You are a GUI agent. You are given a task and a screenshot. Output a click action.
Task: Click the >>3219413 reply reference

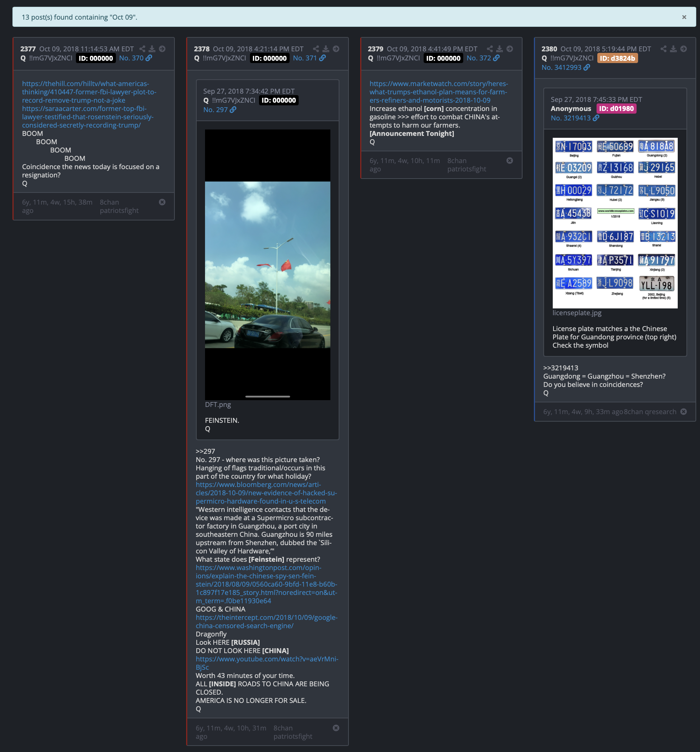[560, 368]
